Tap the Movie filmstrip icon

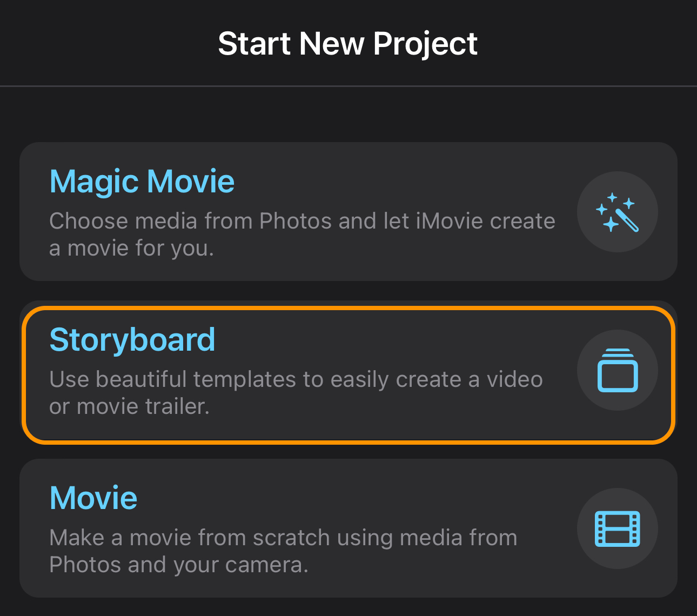point(618,528)
